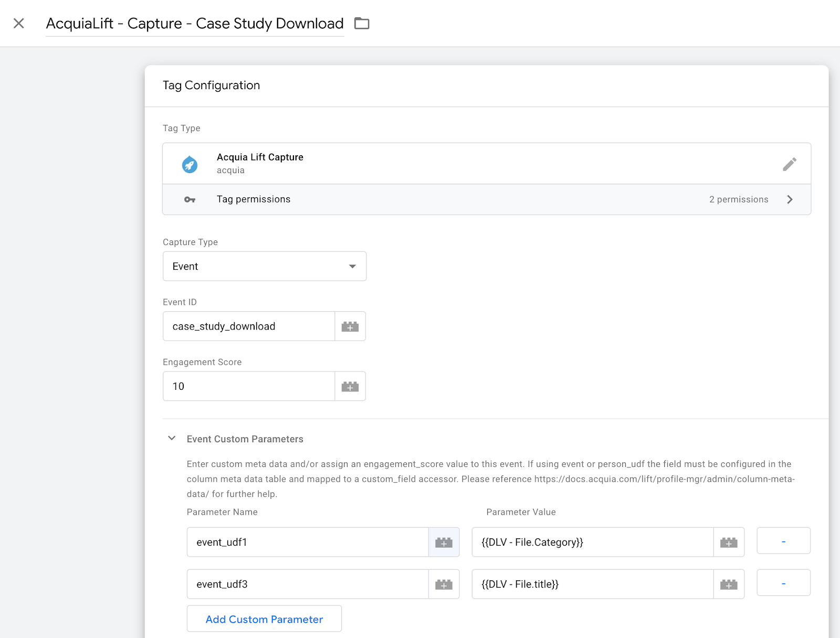Click the Tag Type label
840x638 pixels.
(x=181, y=129)
